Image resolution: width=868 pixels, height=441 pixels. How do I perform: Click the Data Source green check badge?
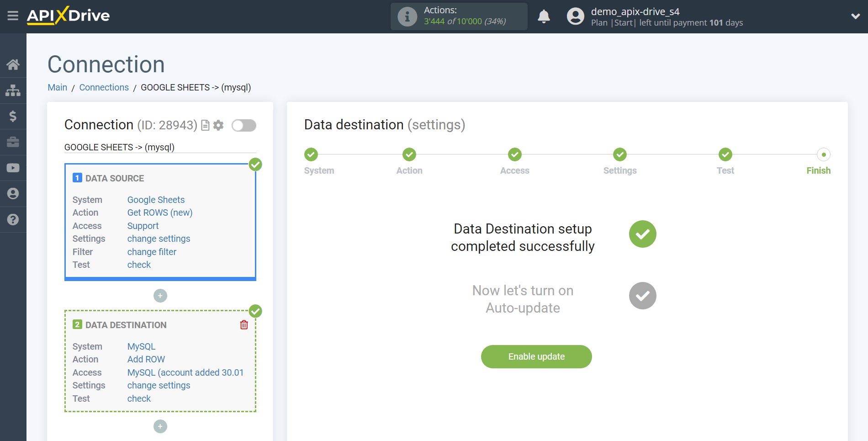(x=255, y=165)
